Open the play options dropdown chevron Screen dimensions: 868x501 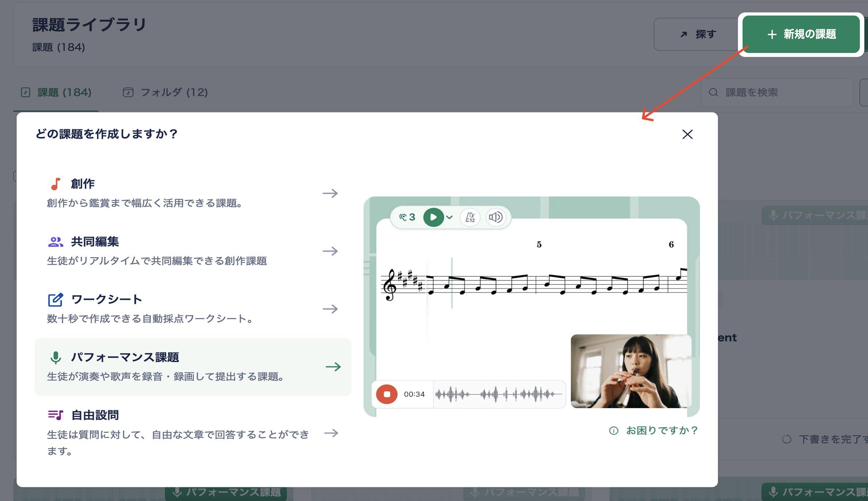click(449, 217)
